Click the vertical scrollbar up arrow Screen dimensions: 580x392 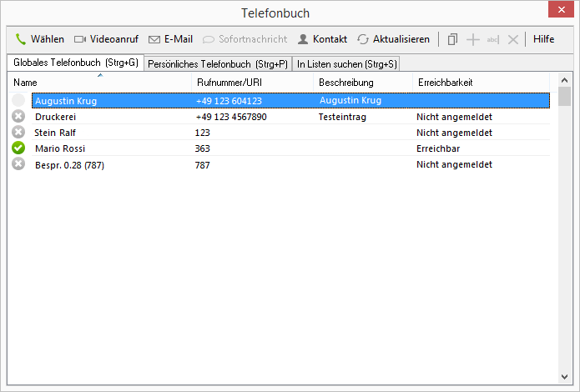pos(565,79)
